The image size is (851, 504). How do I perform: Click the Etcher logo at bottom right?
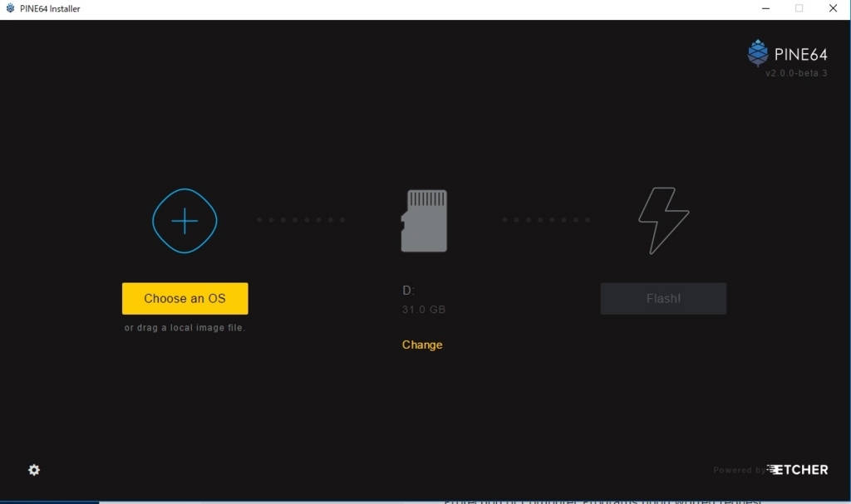(797, 470)
